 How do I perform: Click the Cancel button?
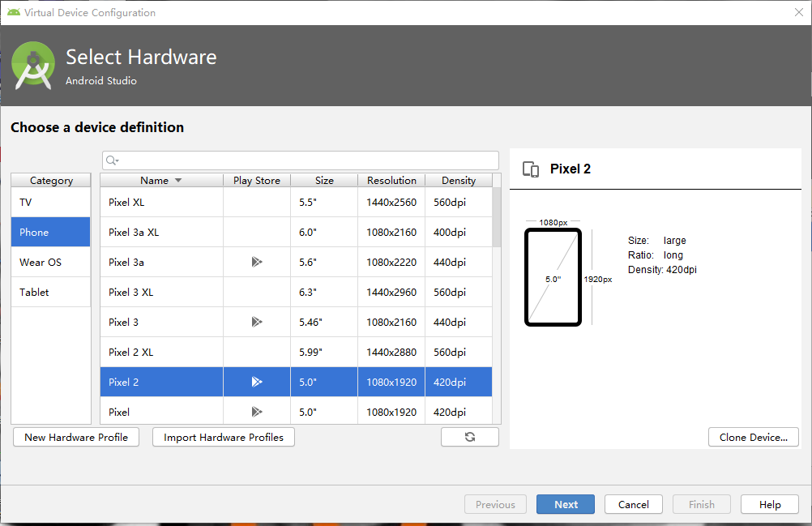tap(634, 504)
